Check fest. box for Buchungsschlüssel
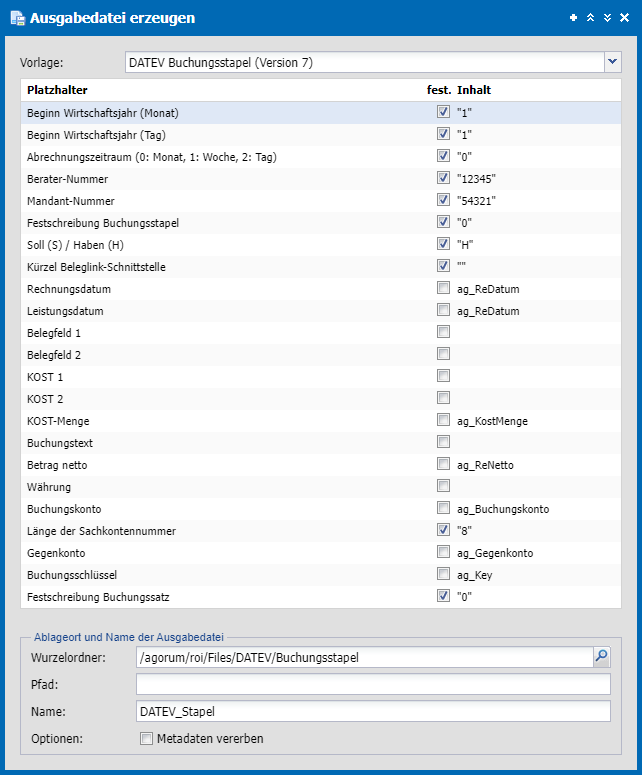642x775 pixels. (443, 574)
